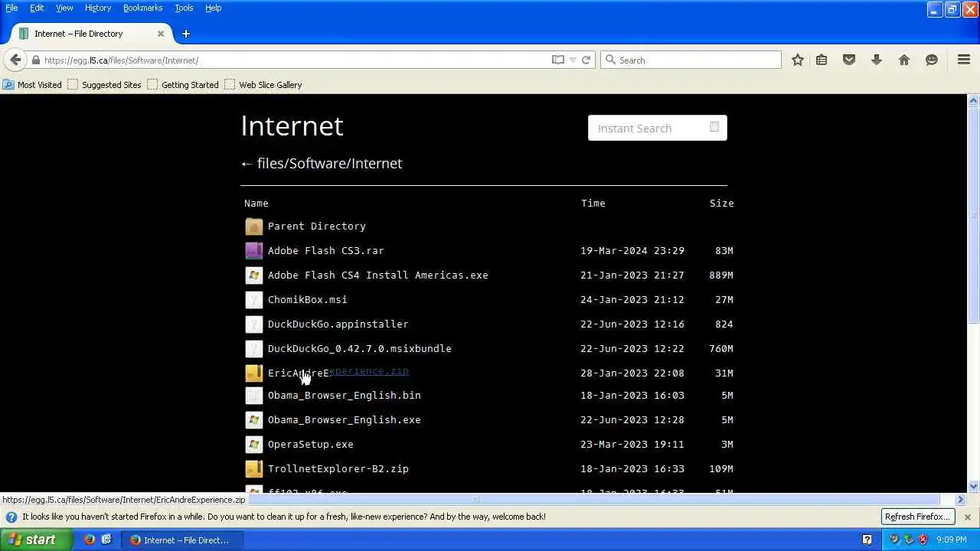
Task: Click the taskbar Internet – File Direct... button
Action: click(182, 540)
